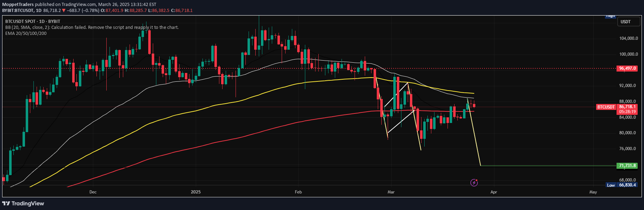Click the red BTCUSDT symbol tag
This screenshot has height=210, width=644.
coord(606,107)
